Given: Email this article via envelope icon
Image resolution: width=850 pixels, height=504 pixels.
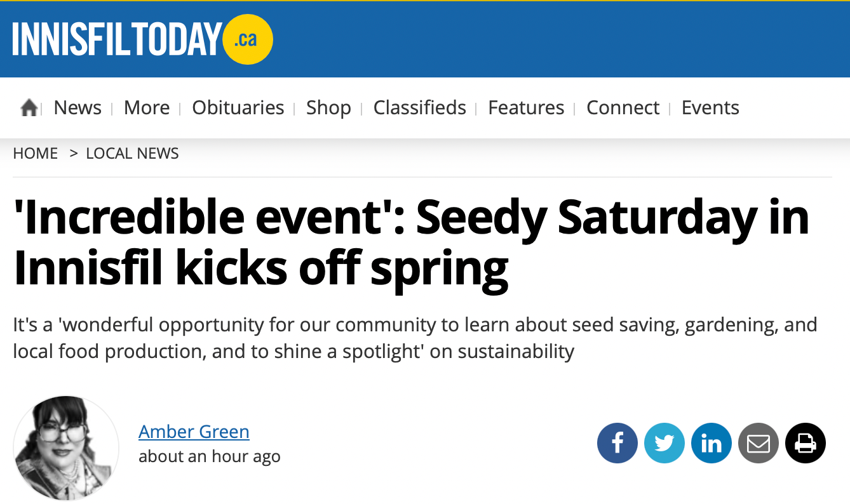Looking at the screenshot, I should pyautogui.click(x=759, y=442).
